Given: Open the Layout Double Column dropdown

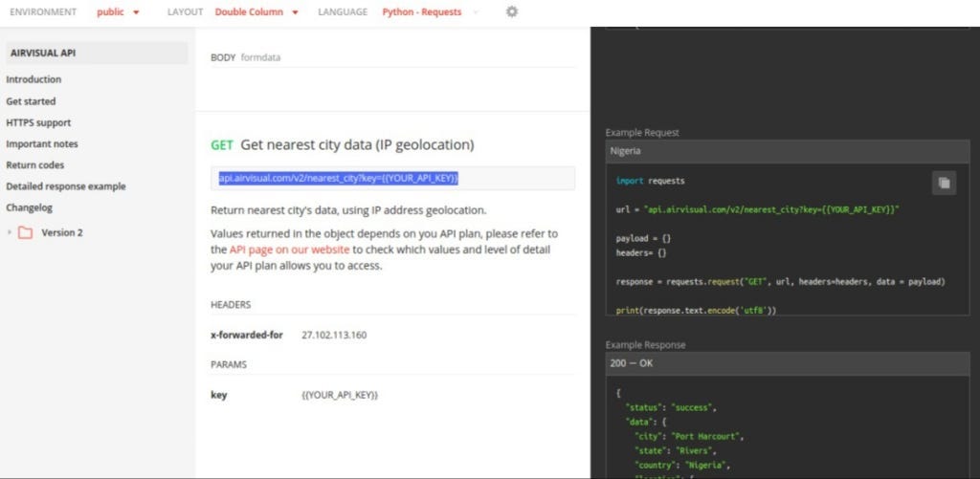Looking at the screenshot, I should pos(256,11).
